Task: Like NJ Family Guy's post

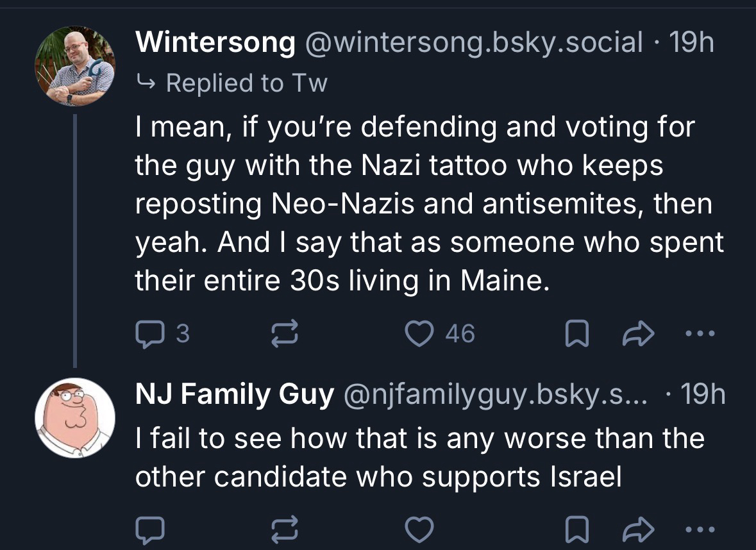Action: click(421, 529)
